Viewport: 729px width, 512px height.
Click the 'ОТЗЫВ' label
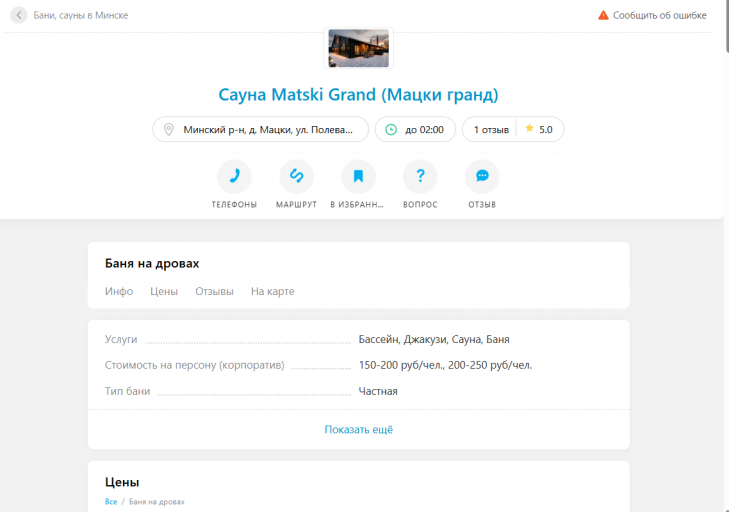coord(482,205)
